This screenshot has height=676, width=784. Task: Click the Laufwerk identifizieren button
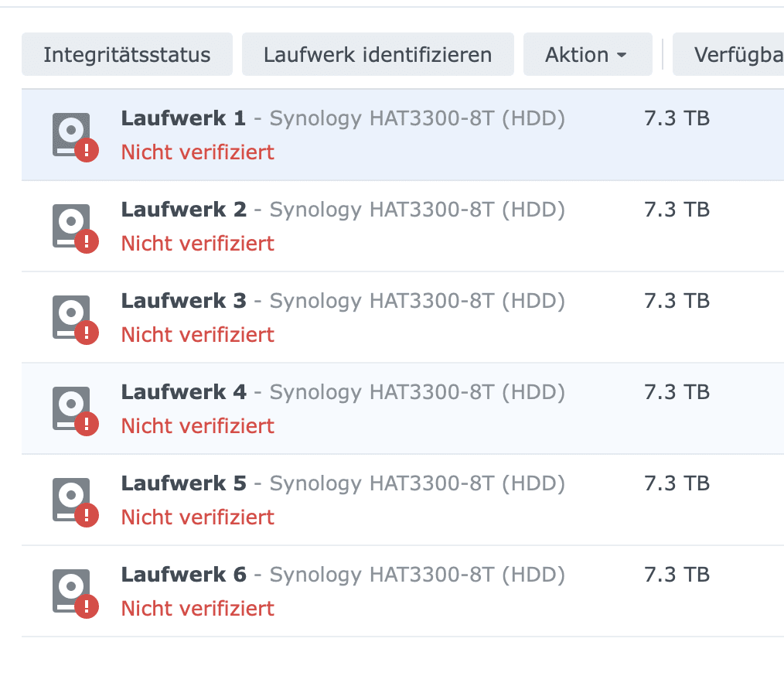click(377, 55)
